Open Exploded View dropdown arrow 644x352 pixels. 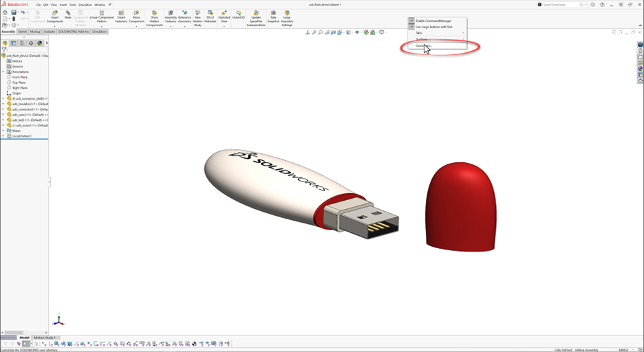[x=224, y=26]
